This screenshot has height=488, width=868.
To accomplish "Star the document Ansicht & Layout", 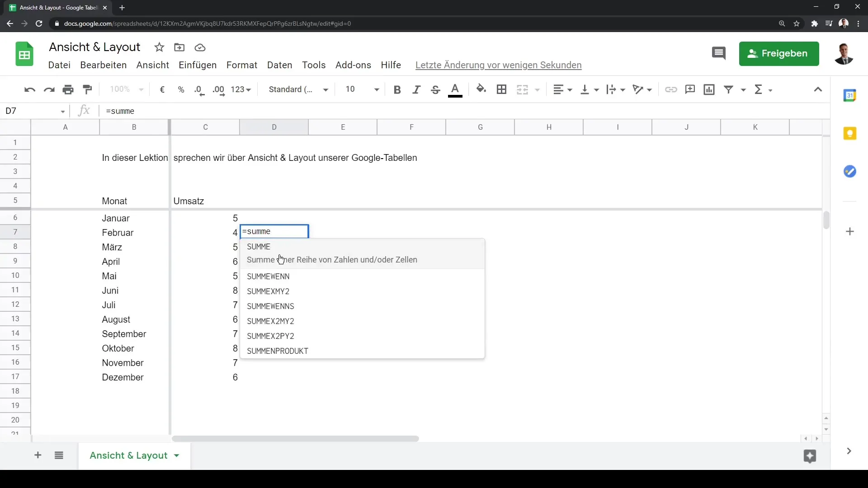I will [x=159, y=47].
